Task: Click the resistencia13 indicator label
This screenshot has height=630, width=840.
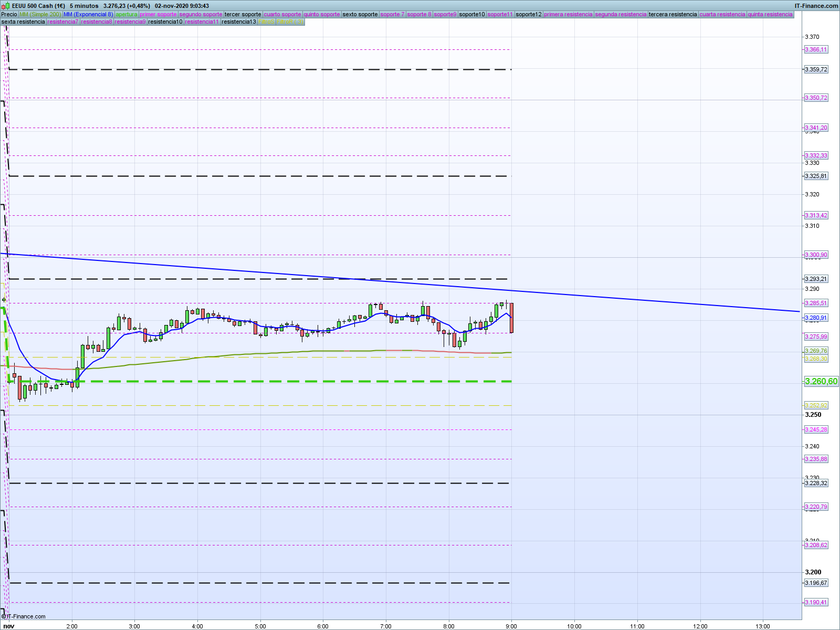Action: (239, 22)
